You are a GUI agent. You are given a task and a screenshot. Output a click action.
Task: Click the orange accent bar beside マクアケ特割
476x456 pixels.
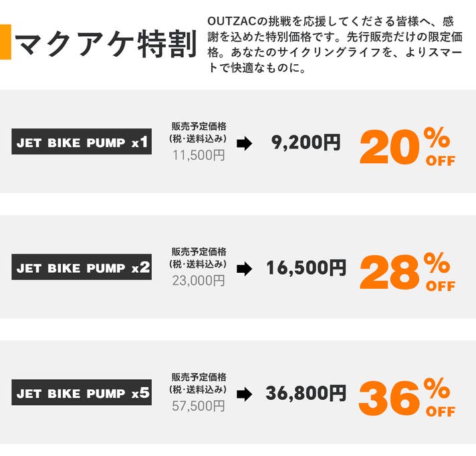point(5,42)
